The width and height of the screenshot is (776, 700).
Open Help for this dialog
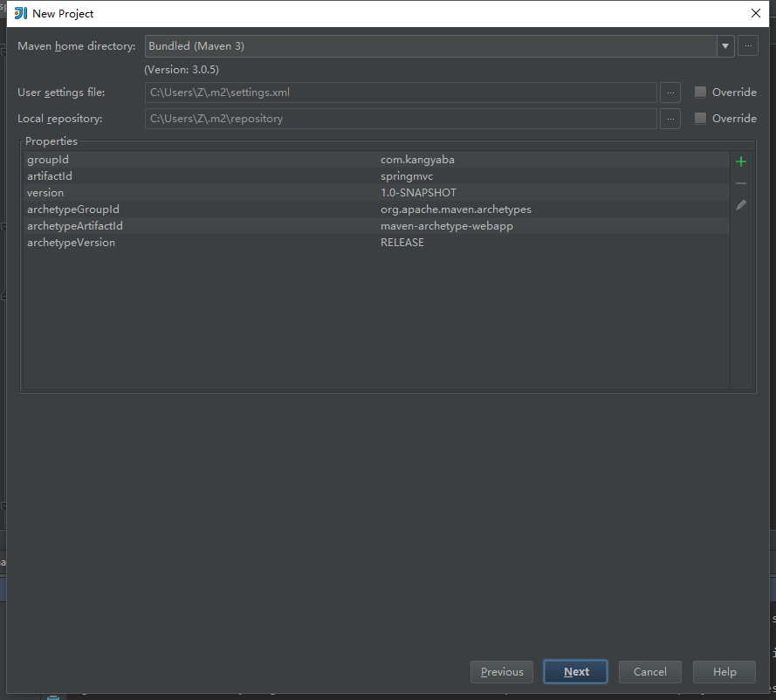724,672
